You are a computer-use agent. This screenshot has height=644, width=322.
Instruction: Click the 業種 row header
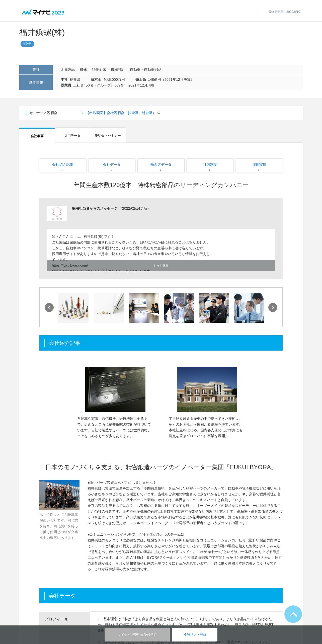tap(36, 69)
